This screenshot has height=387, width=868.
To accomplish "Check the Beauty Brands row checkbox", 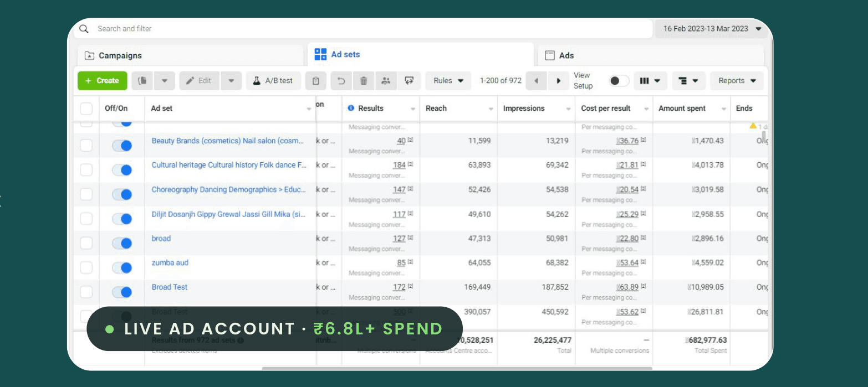I will [x=86, y=146].
